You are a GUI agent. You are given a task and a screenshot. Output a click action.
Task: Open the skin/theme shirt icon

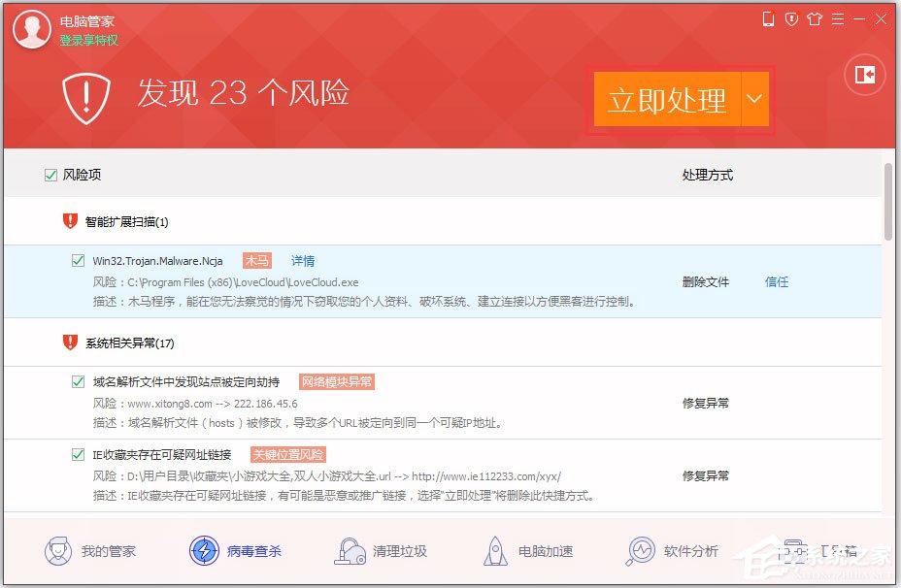816,19
